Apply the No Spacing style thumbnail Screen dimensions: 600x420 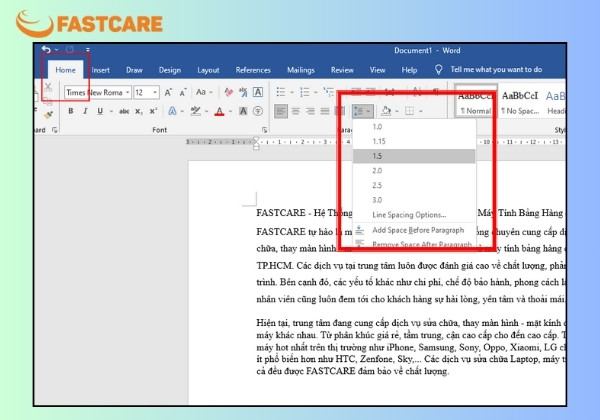pyautogui.click(x=520, y=101)
